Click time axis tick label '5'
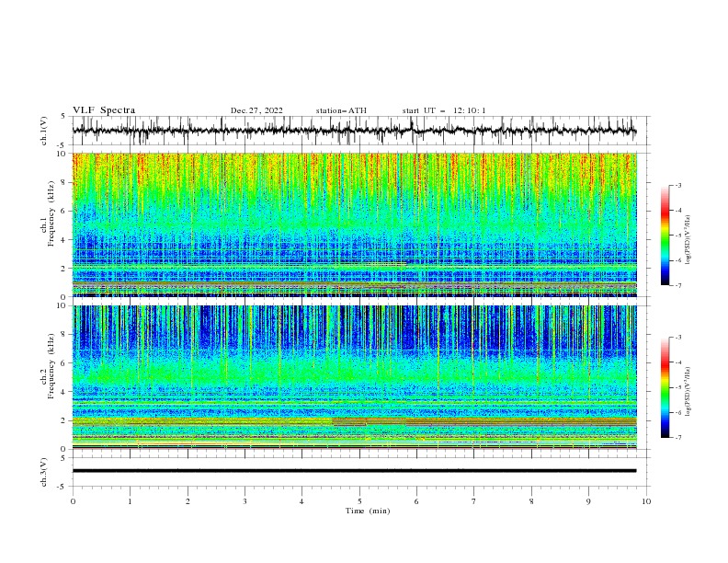Image resolution: width=728 pixels, height=563 pixels. 359,501
